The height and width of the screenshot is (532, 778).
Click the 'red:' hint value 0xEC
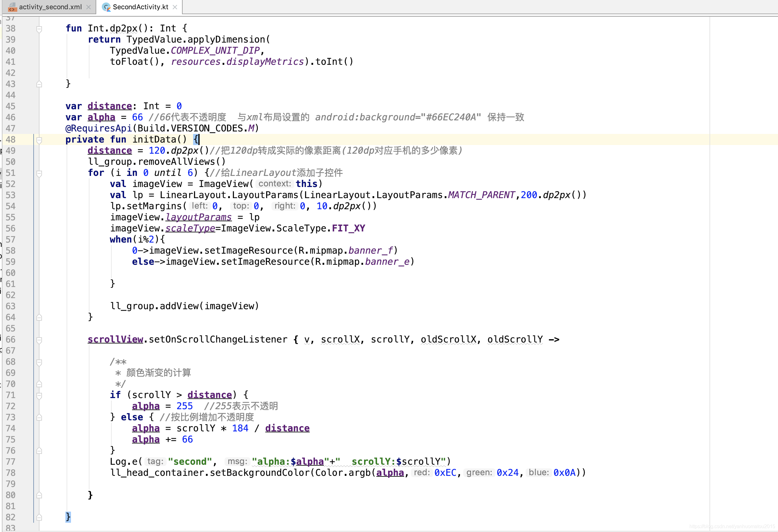pyautogui.click(x=445, y=473)
